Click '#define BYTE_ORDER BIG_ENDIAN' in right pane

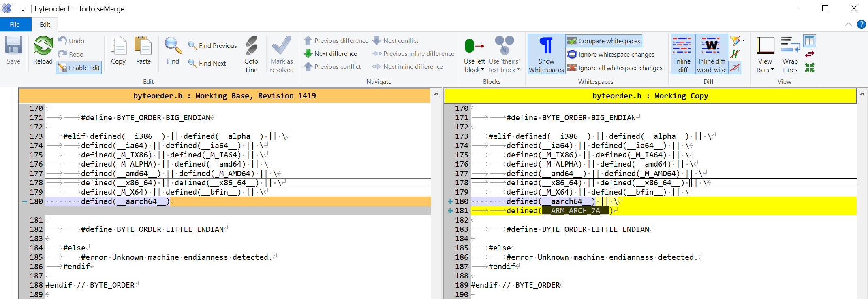pos(571,118)
